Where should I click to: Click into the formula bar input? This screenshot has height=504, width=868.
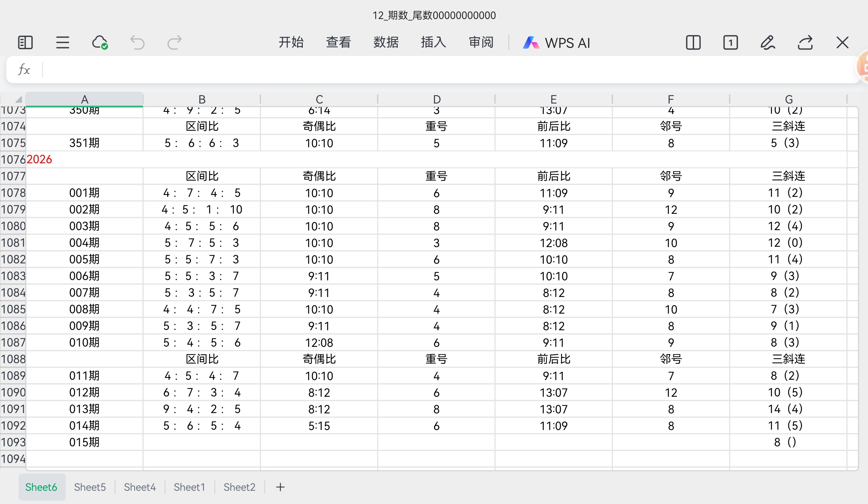click(448, 70)
